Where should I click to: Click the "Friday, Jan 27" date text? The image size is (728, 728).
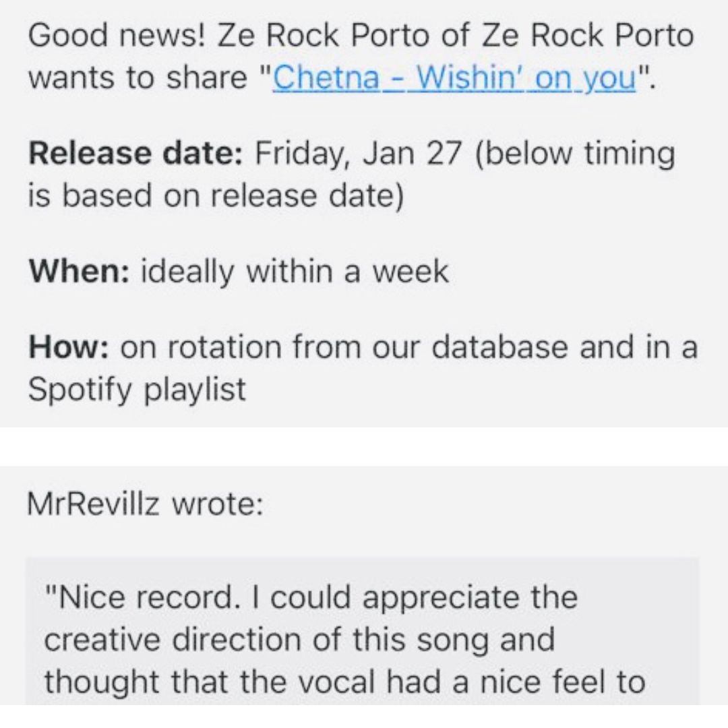point(359,154)
